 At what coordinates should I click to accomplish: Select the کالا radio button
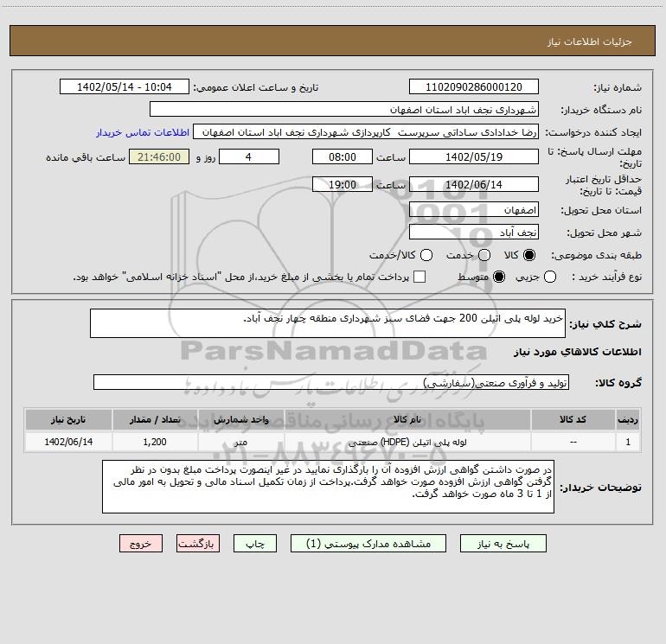coord(529,255)
